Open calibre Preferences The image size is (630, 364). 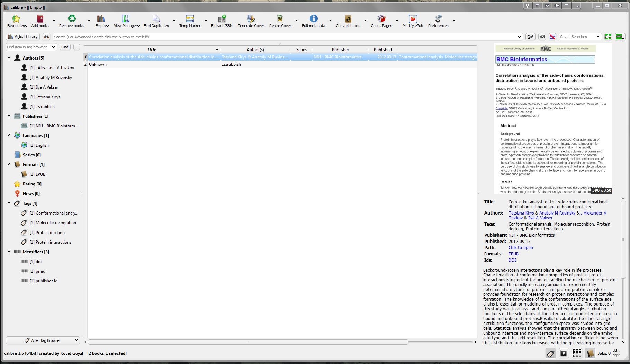click(438, 21)
